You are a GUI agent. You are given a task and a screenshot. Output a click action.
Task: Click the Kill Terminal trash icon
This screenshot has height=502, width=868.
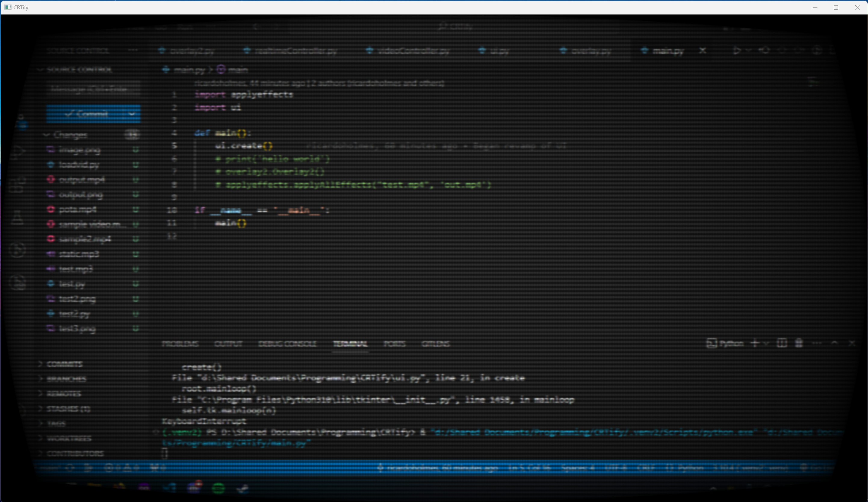coord(799,343)
